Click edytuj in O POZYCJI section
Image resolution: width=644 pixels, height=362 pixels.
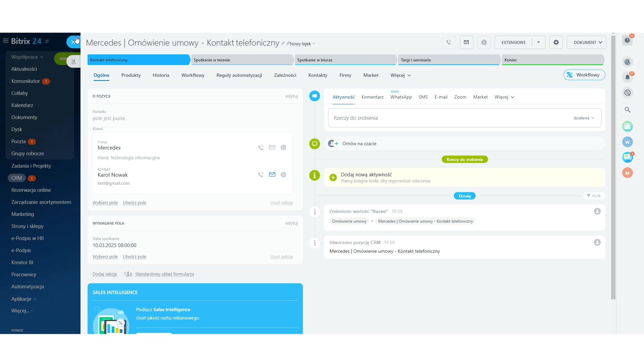[291, 96]
